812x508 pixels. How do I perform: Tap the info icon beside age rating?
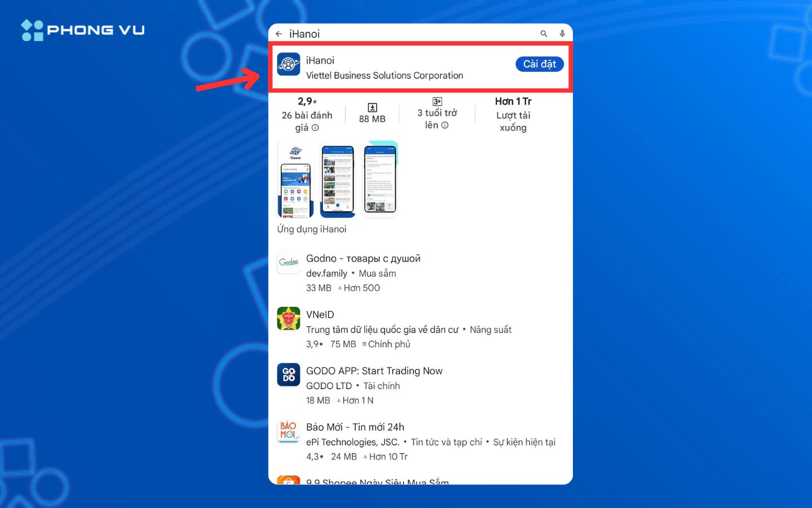click(445, 125)
